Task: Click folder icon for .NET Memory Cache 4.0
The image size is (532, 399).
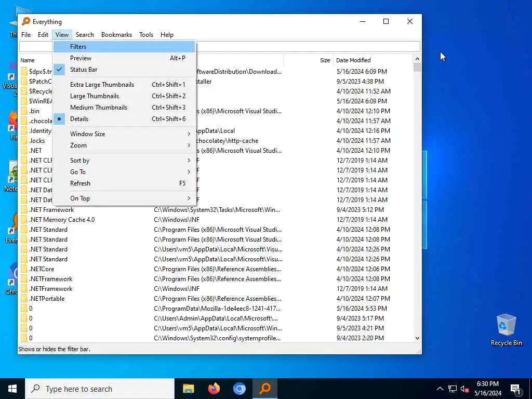Action: pos(24,220)
